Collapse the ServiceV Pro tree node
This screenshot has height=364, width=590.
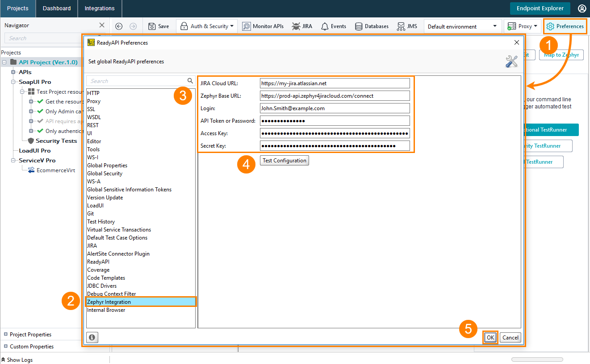(x=13, y=160)
